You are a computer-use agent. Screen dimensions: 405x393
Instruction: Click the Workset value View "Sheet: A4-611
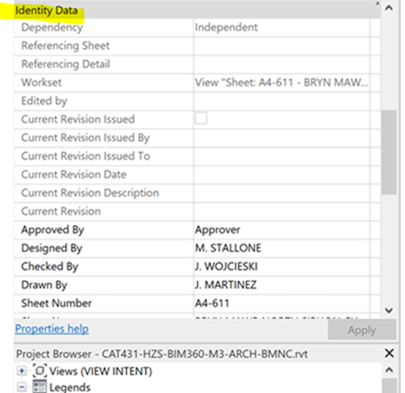pyautogui.click(x=282, y=82)
